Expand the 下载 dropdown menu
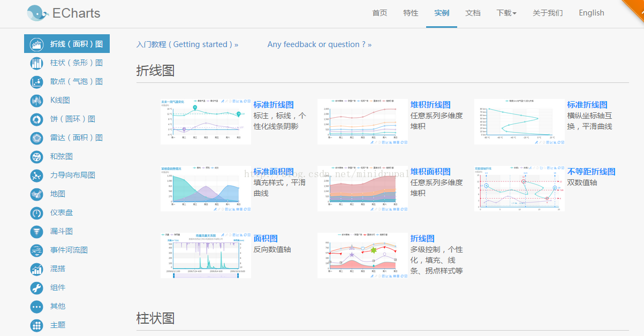This screenshot has height=336, width=644. click(x=506, y=13)
